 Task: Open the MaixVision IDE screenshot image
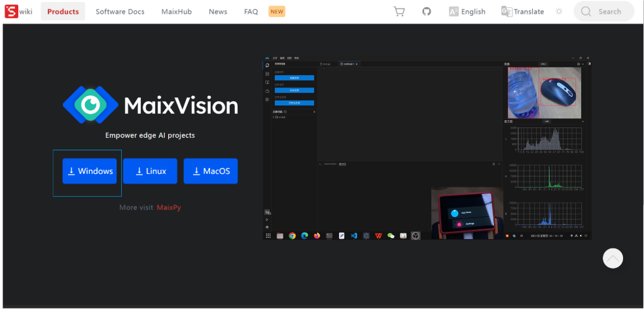(427, 148)
